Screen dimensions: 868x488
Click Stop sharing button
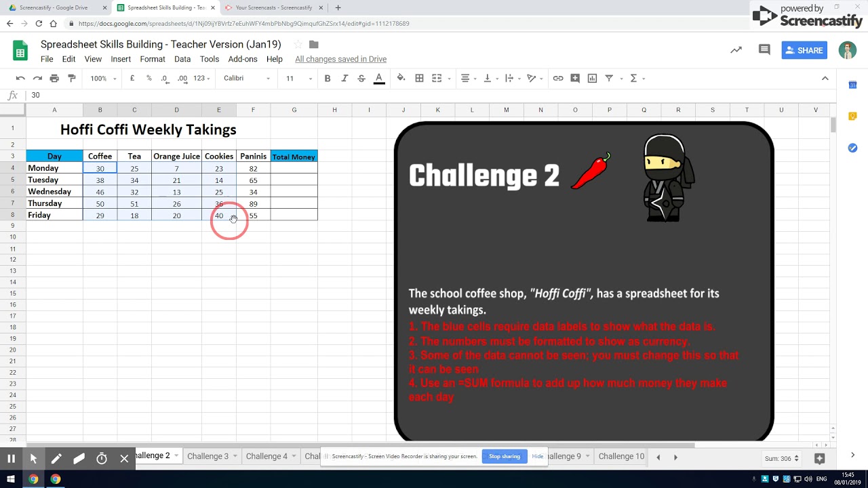(x=505, y=456)
